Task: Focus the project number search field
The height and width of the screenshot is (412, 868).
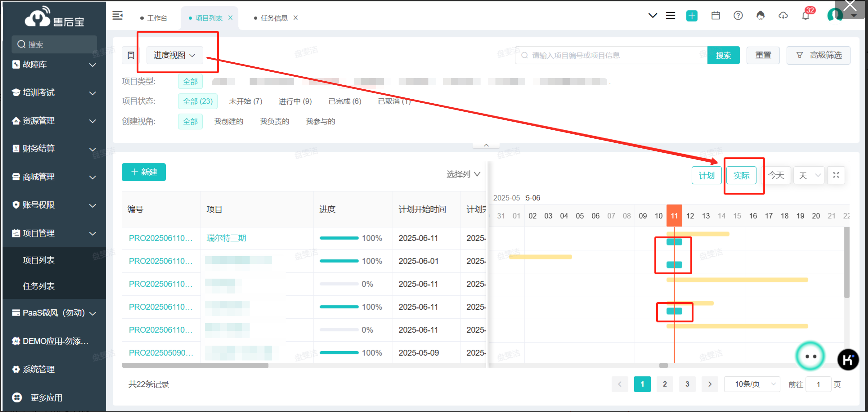Action: (x=611, y=55)
